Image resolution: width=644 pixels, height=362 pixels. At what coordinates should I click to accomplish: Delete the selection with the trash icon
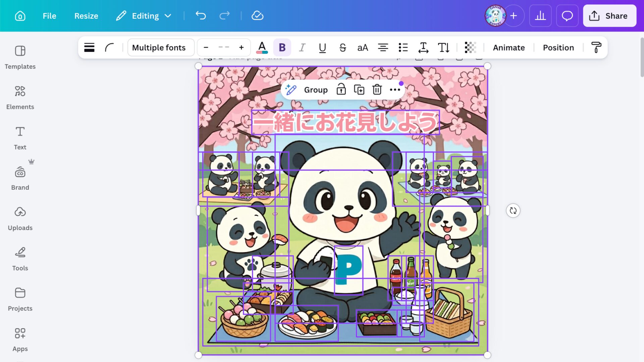click(377, 90)
